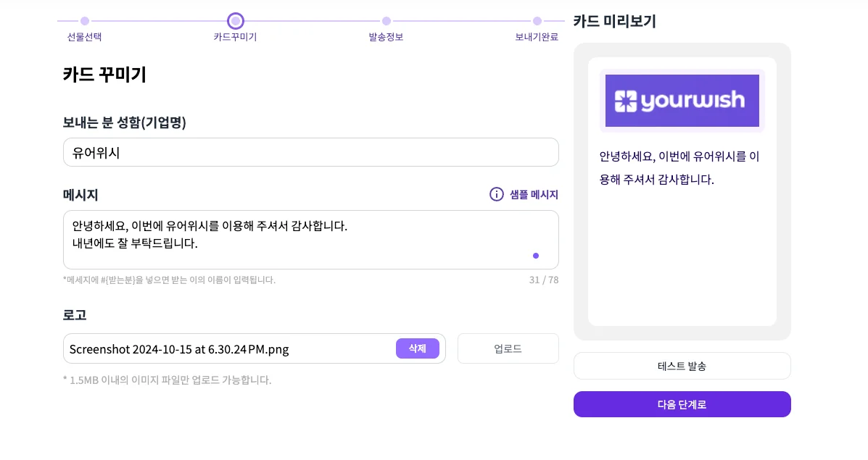Click the info circle beside 샘플 메시지
The width and height of the screenshot is (868, 460).
(496, 194)
